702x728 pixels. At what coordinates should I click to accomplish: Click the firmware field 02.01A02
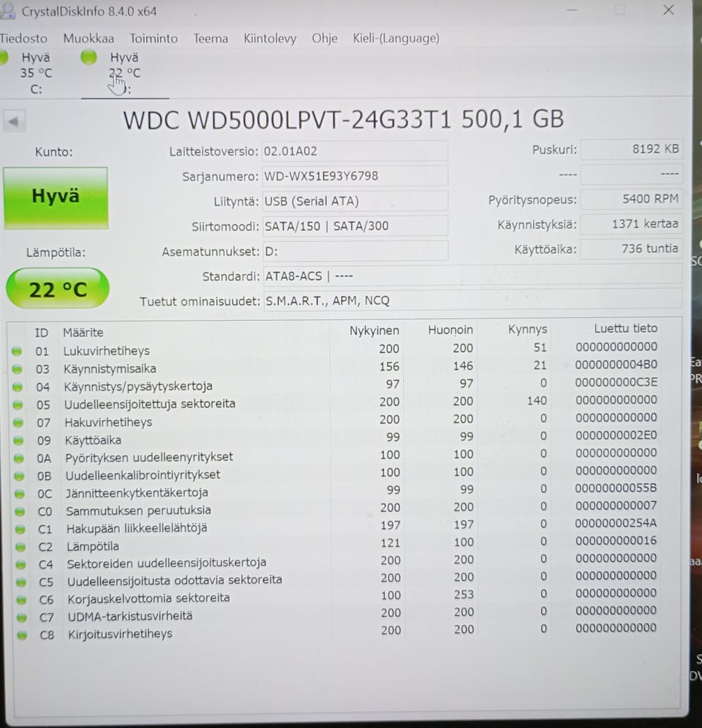point(355,151)
